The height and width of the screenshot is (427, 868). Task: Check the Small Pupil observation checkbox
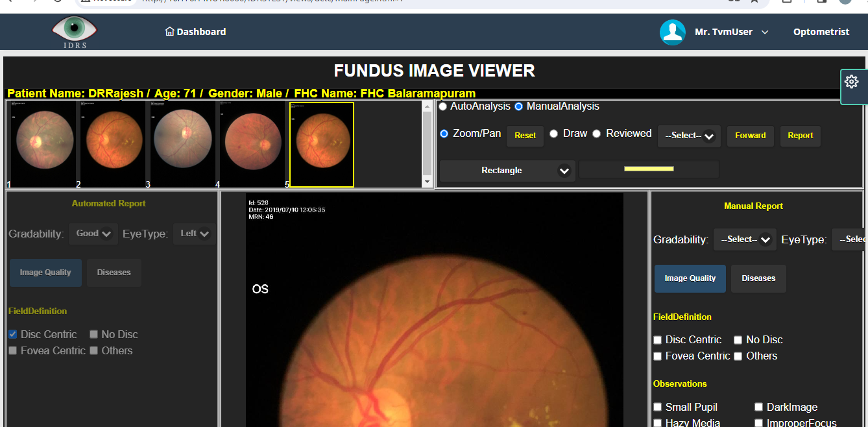(658, 408)
